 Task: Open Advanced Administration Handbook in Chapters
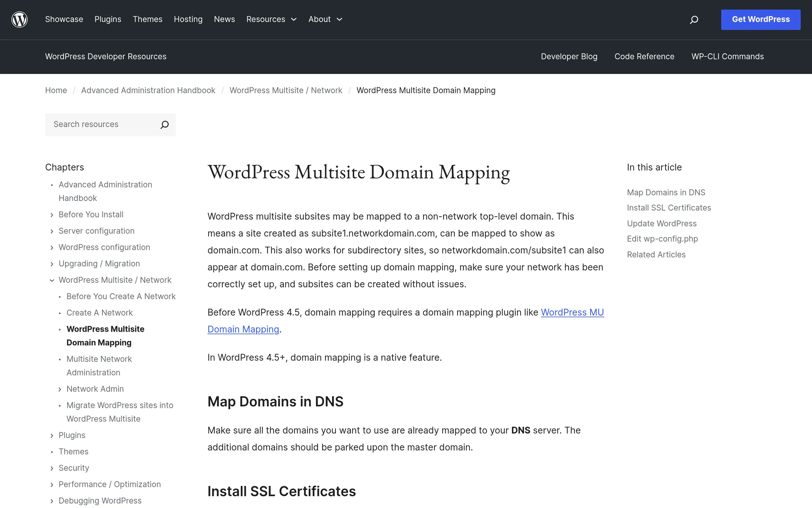click(105, 191)
